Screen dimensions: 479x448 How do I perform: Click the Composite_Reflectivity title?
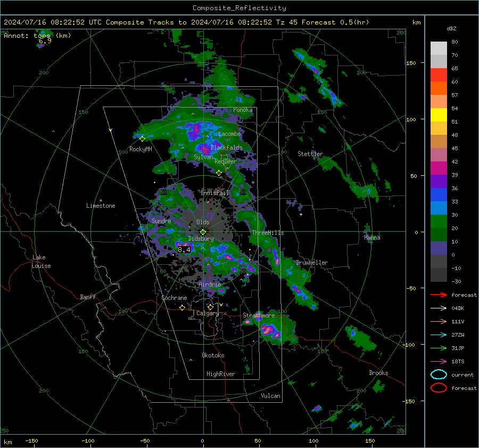click(x=240, y=8)
